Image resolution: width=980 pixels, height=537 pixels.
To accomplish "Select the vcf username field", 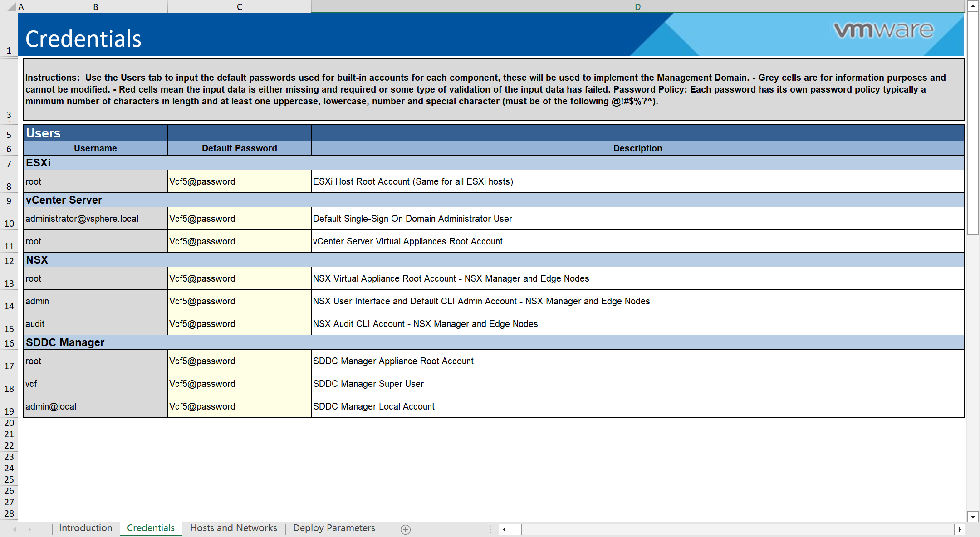I will [94, 384].
